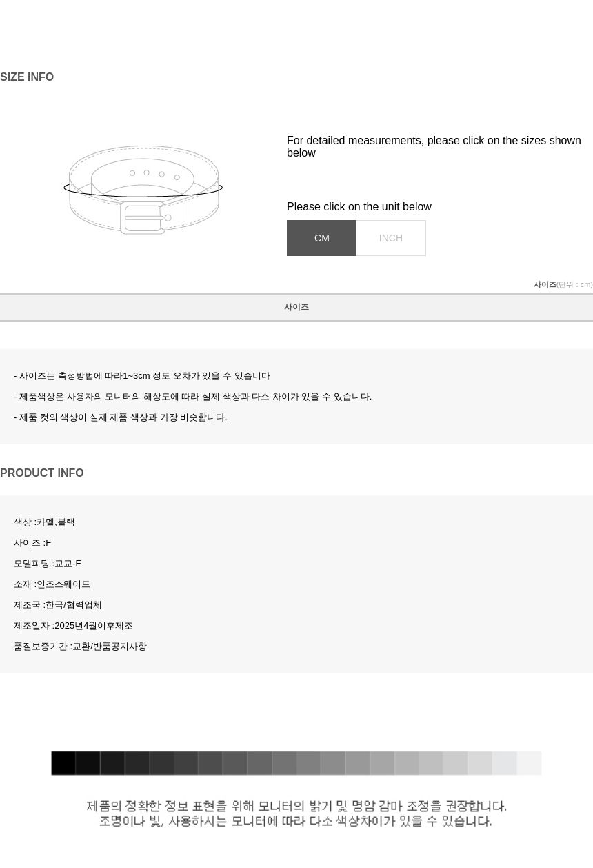
Task: Click the lightest gray swatch
Action: click(x=529, y=763)
